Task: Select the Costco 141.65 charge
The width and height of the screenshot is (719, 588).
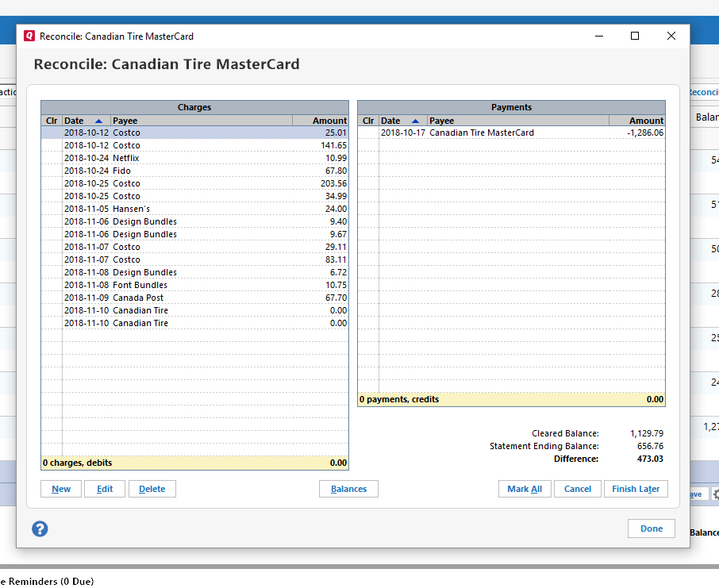Action: 195,145
